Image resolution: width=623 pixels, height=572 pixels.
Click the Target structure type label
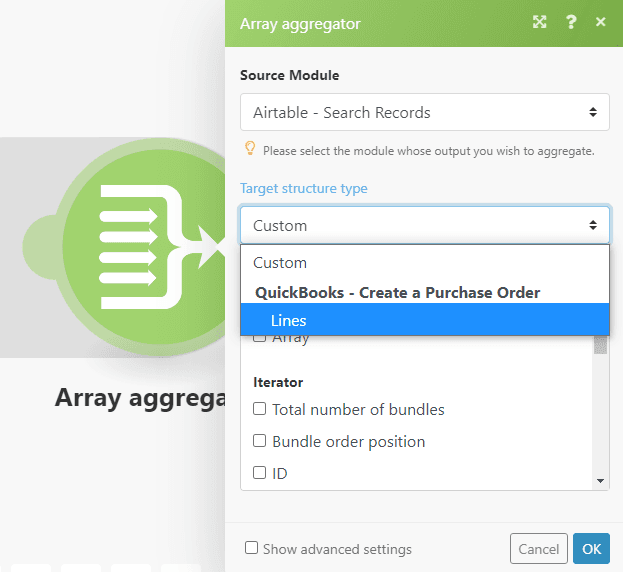point(303,188)
